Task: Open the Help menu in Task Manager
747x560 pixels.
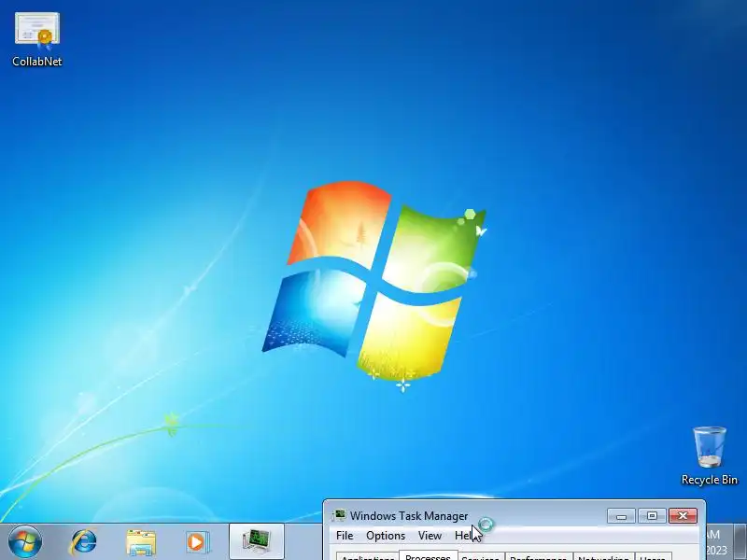Action: [x=465, y=536]
